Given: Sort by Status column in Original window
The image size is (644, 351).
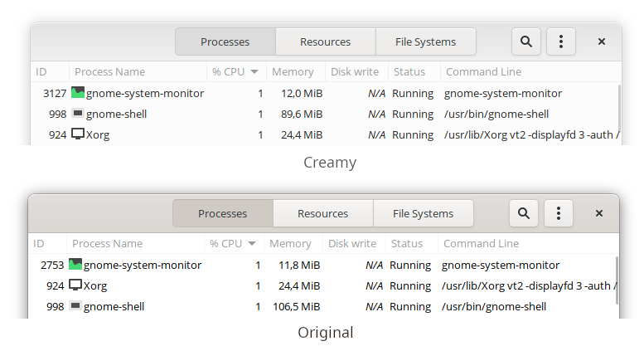Looking at the screenshot, I should pyautogui.click(x=412, y=244).
